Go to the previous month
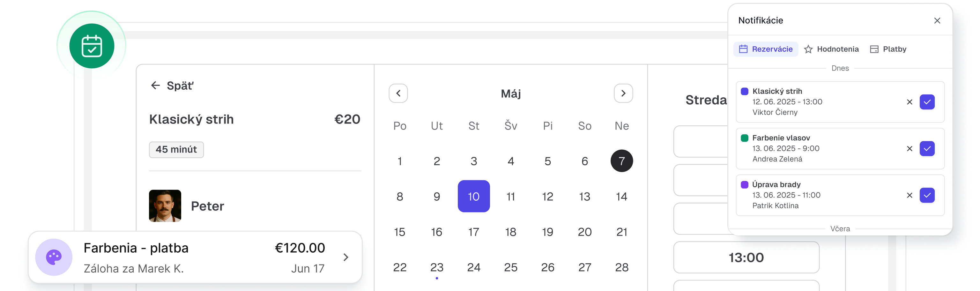Image resolution: width=980 pixels, height=291 pixels. 398,93
